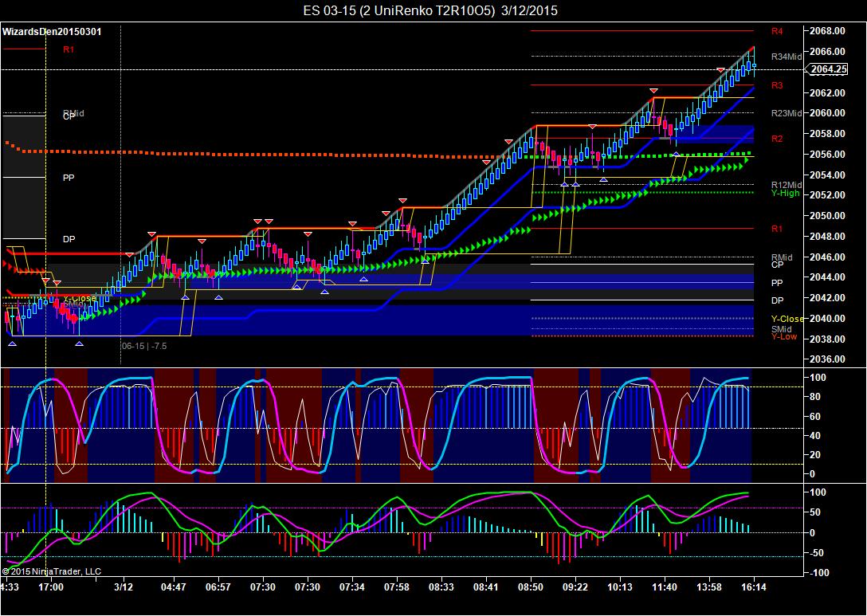
Task: Click the 07:58 time axis label
Action: [397, 587]
